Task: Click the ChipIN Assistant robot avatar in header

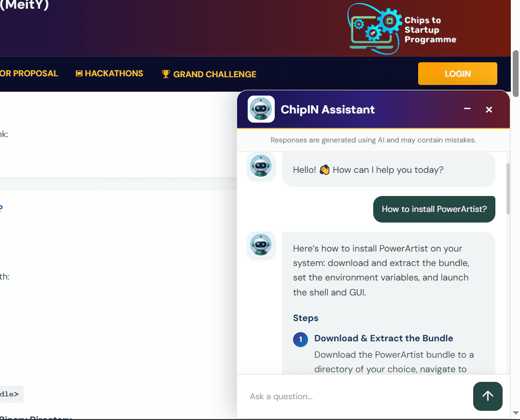Action: (x=261, y=109)
